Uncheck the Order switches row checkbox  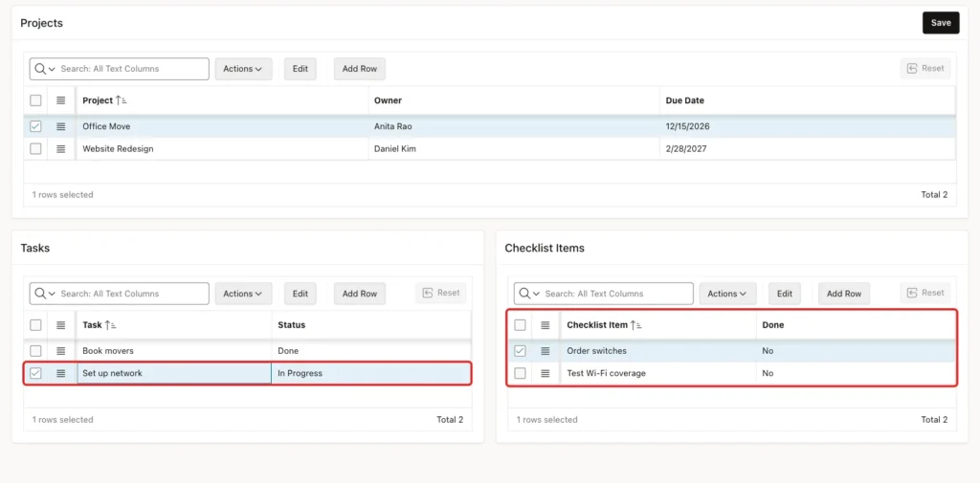[x=520, y=351]
